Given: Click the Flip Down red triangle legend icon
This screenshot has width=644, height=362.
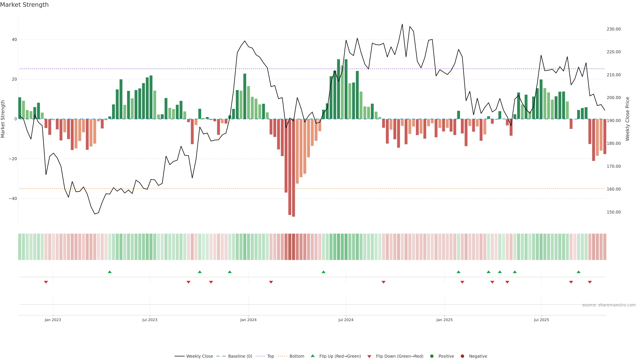Looking at the screenshot, I should coord(369,356).
